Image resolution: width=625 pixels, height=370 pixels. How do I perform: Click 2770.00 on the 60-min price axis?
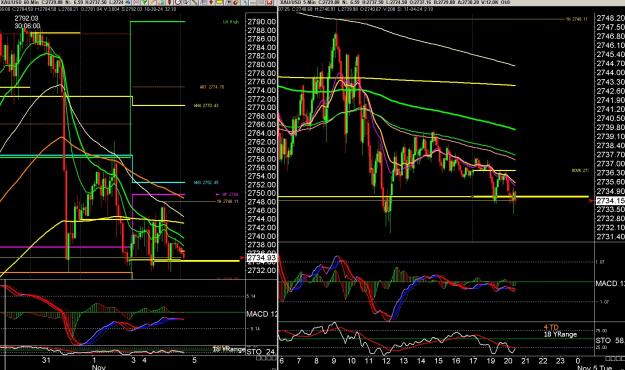[261, 107]
